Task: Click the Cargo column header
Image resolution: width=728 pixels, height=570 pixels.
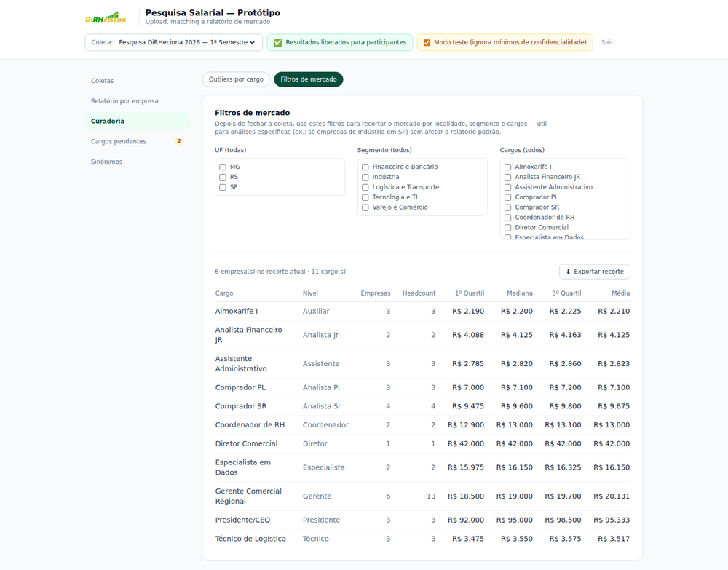Action: (x=224, y=293)
